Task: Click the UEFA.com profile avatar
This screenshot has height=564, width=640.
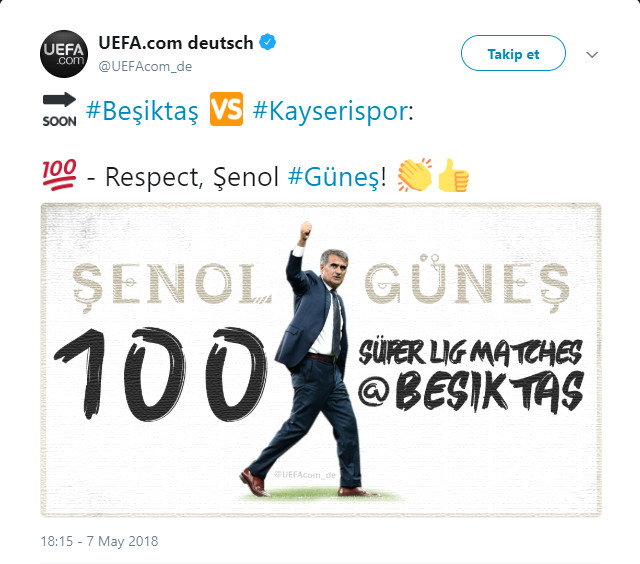Action: [x=64, y=54]
